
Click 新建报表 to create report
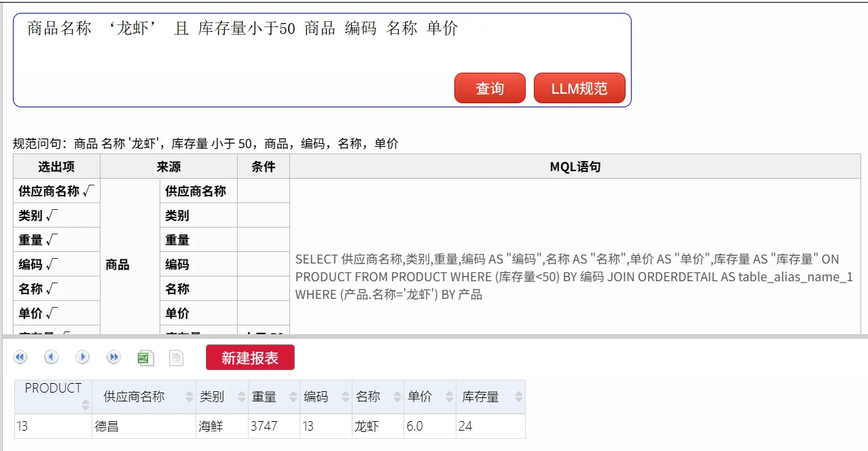click(x=250, y=358)
